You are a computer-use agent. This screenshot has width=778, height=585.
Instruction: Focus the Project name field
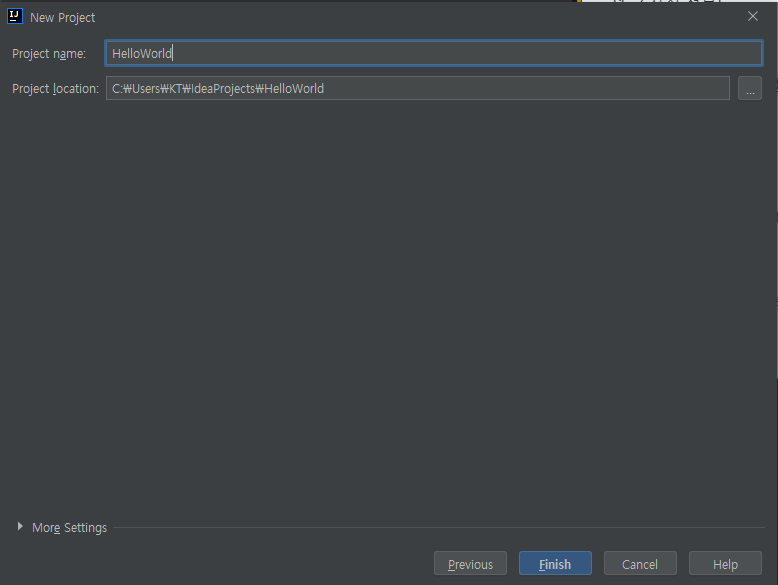(x=434, y=53)
